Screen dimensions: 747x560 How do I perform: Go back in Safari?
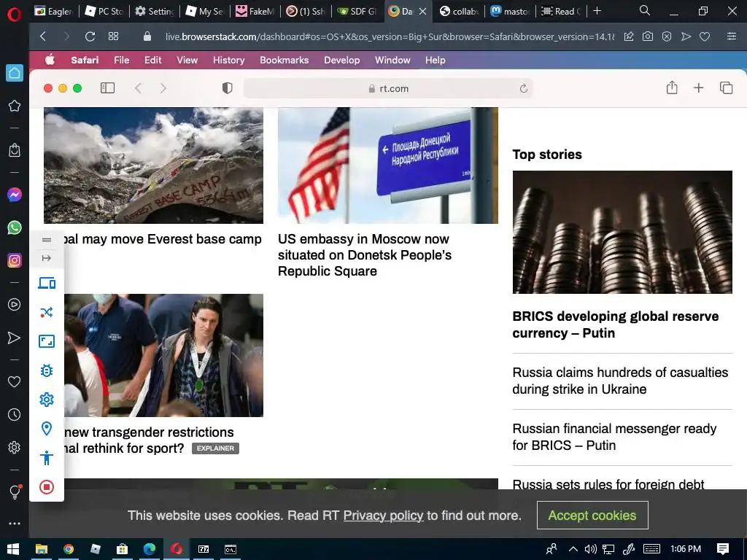(138, 88)
